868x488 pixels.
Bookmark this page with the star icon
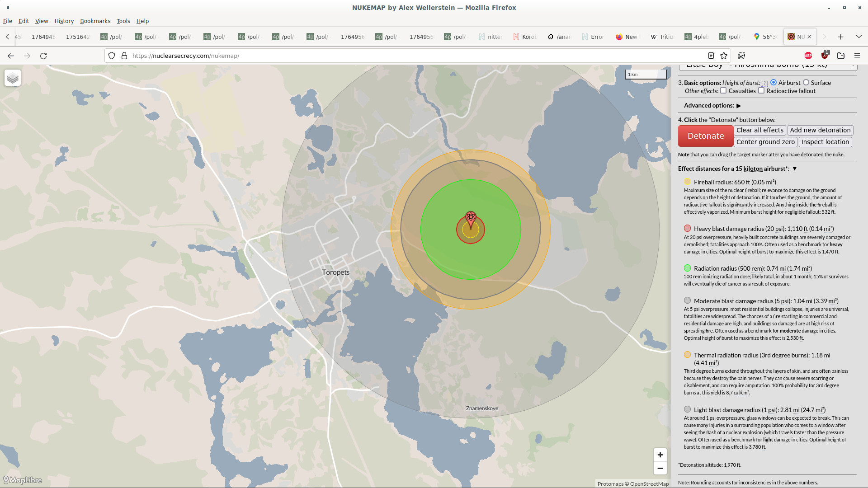(724, 56)
